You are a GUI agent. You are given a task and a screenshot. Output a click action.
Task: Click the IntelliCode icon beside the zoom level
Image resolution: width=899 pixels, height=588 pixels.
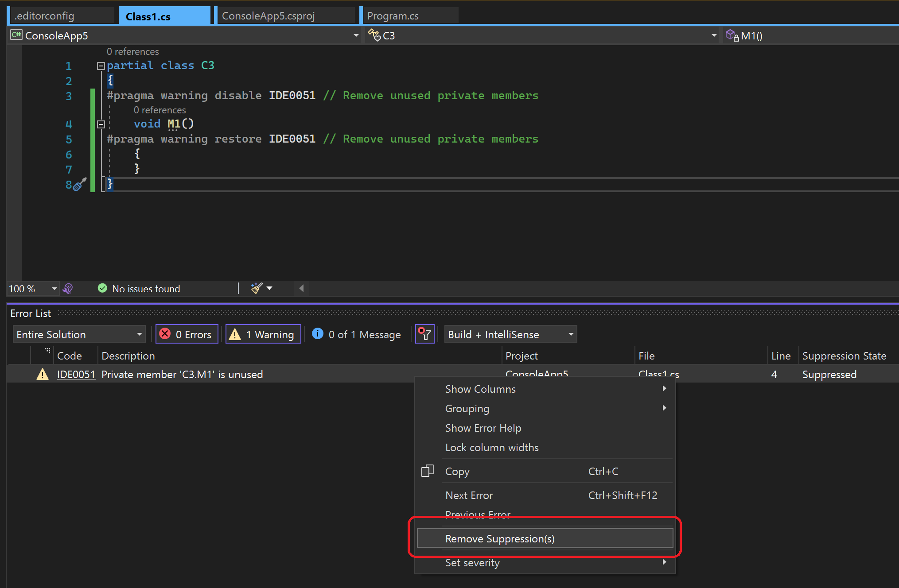click(68, 289)
